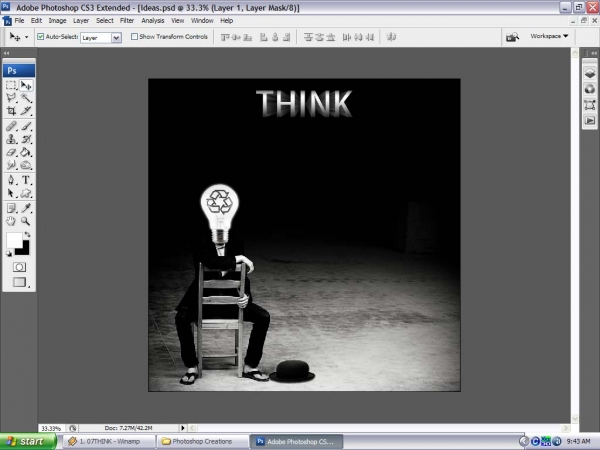Open the Auto-Select Layer dropdown

(x=116, y=38)
